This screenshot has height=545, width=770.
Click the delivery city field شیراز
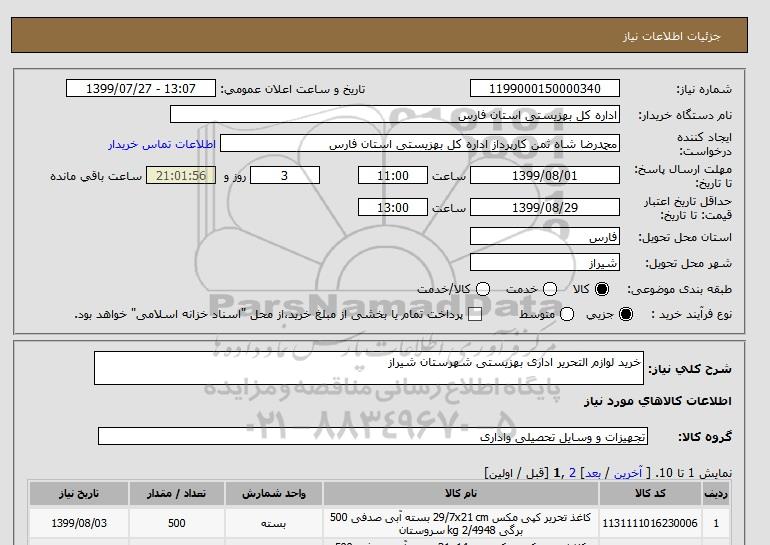pyautogui.click(x=545, y=262)
